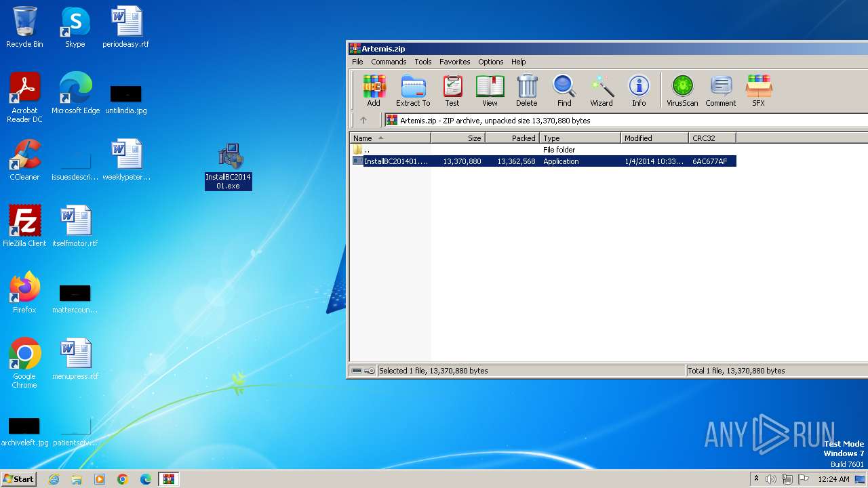868x488 pixels.
Task: Open the Tools menu
Action: tap(423, 62)
